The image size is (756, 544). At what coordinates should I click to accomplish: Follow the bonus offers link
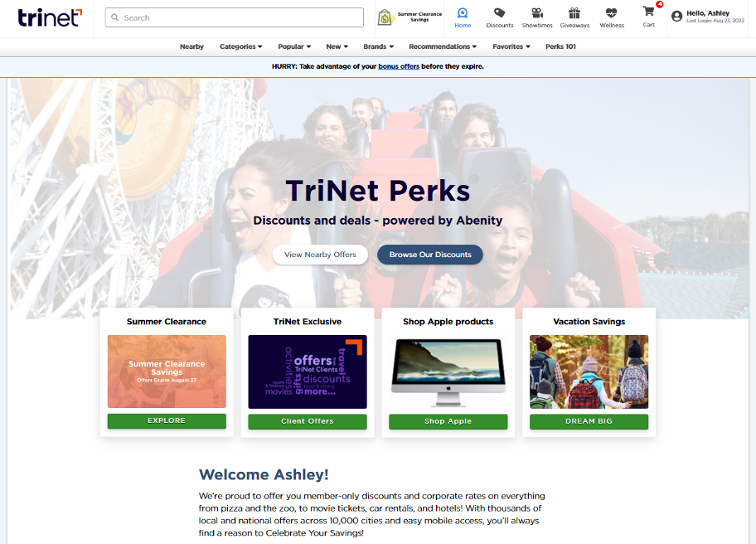pos(399,66)
